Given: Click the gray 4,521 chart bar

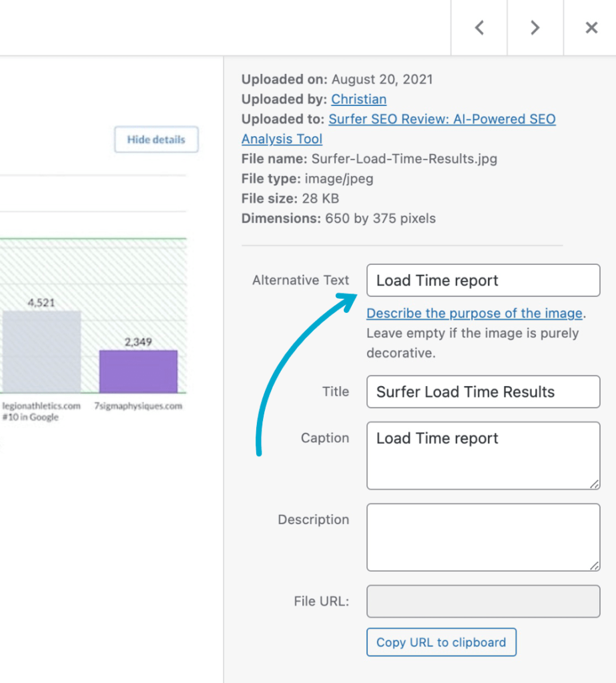Looking at the screenshot, I should 42,352.
